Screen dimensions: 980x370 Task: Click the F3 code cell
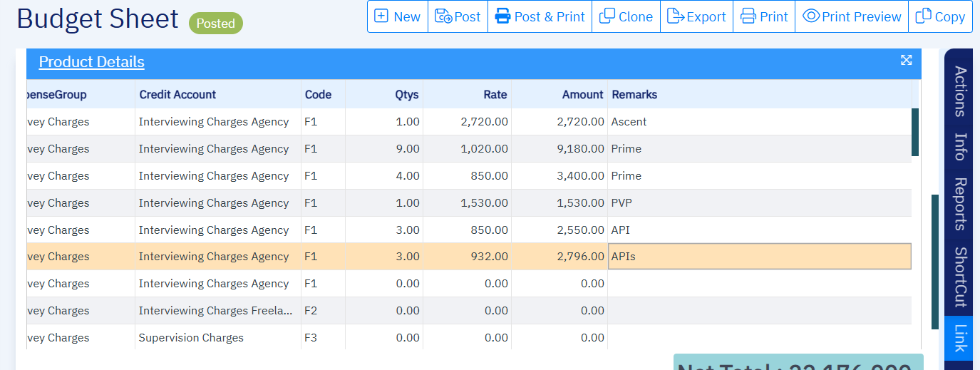[x=323, y=338]
